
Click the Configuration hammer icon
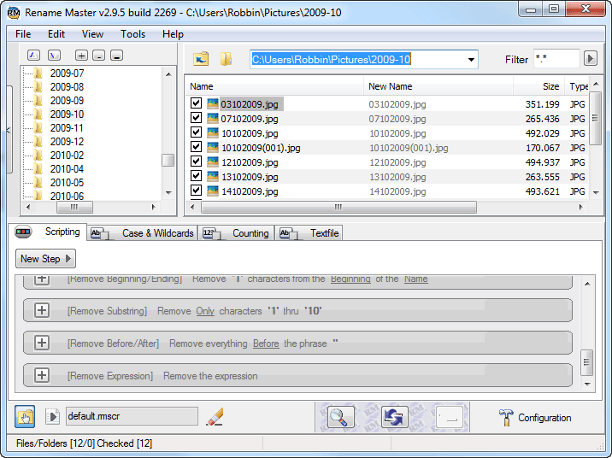click(506, 417)
